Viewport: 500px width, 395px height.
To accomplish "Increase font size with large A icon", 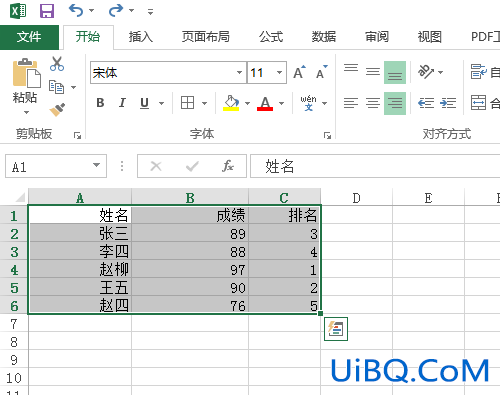I will [x=299, y=72].
